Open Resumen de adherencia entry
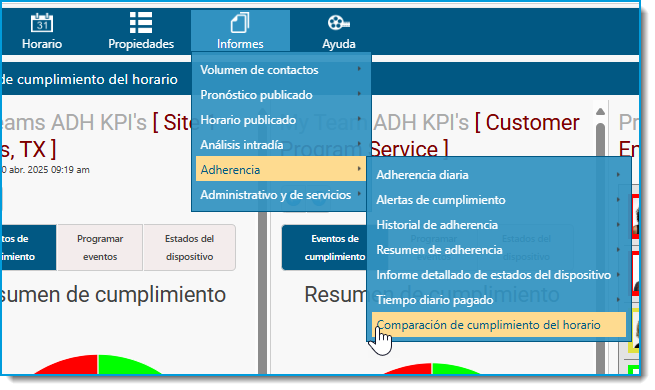655x390 pixels. click(x=499, y=250)
